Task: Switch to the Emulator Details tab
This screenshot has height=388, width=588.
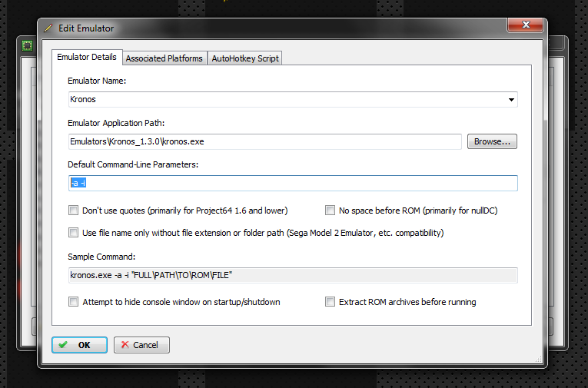Action: [x=87, y=57]
